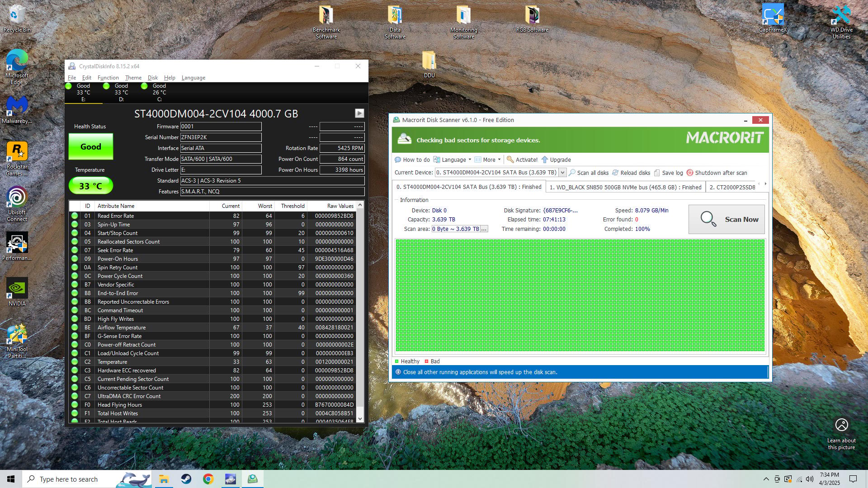Select the C: drive Good 26 °C tab

pos(159,93)
